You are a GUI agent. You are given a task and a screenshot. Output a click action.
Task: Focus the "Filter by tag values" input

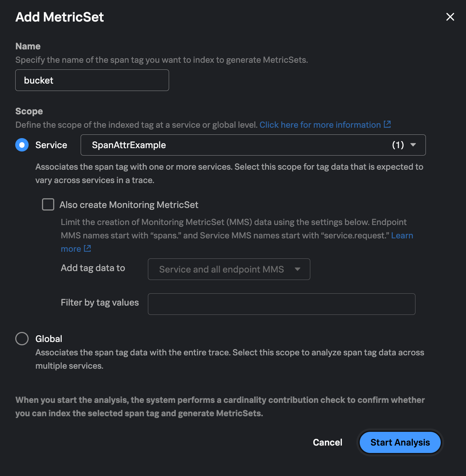pyautogui.click(x=281, y=304)
